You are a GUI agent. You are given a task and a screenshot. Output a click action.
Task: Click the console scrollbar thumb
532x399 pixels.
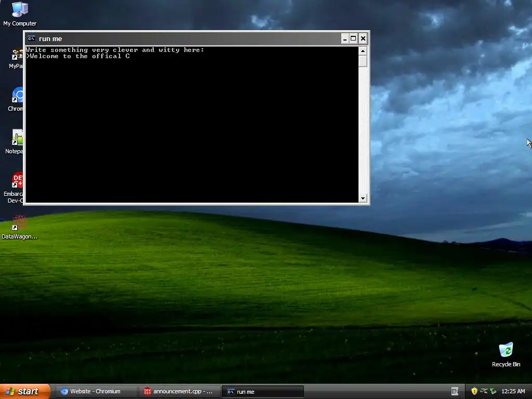point(363,61)
